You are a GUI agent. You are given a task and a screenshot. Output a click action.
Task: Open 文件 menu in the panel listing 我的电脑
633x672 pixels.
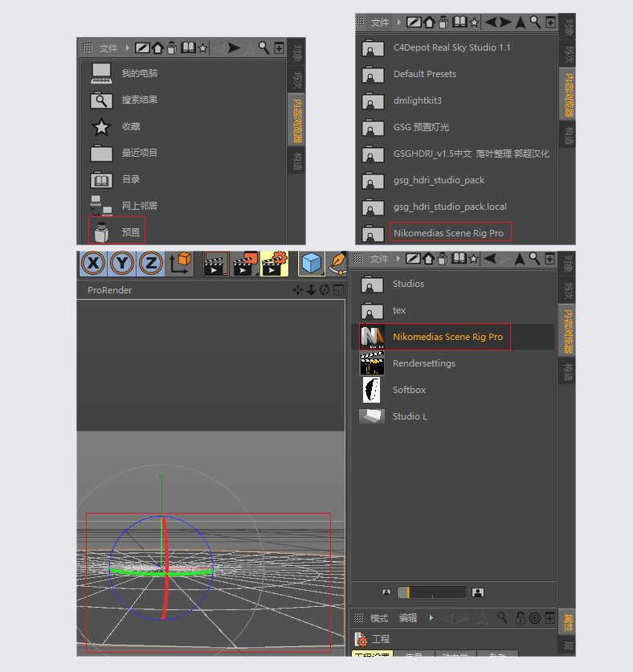click(x=108, y=48)
